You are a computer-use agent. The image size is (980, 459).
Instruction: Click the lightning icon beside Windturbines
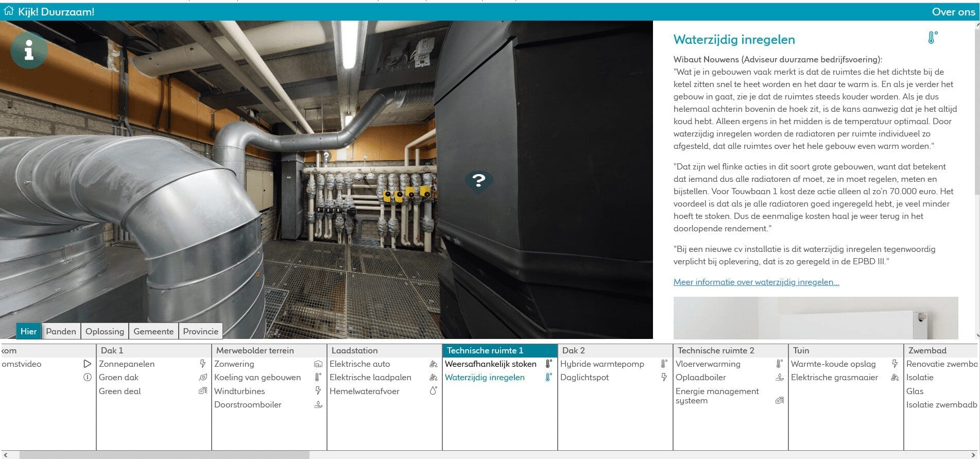coord(318,391)
